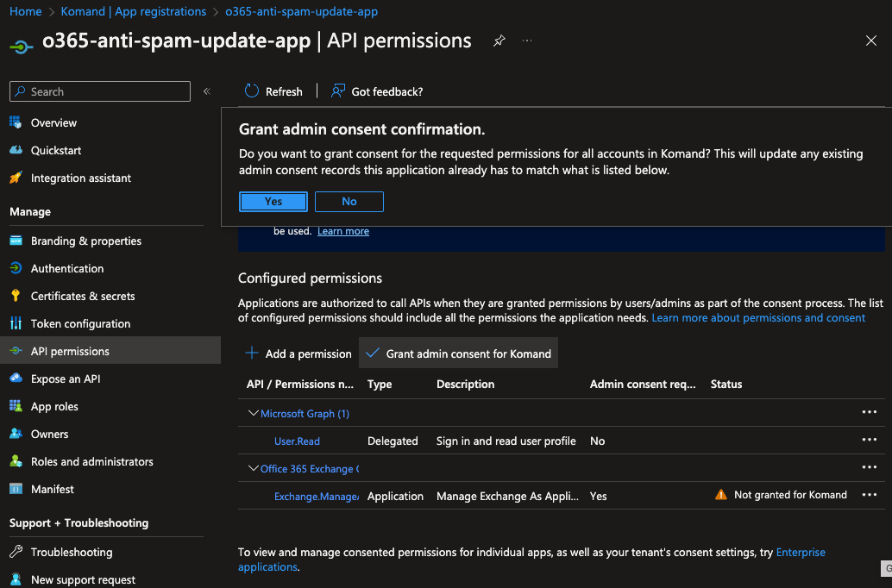Click the Token configuration icon

16,323
